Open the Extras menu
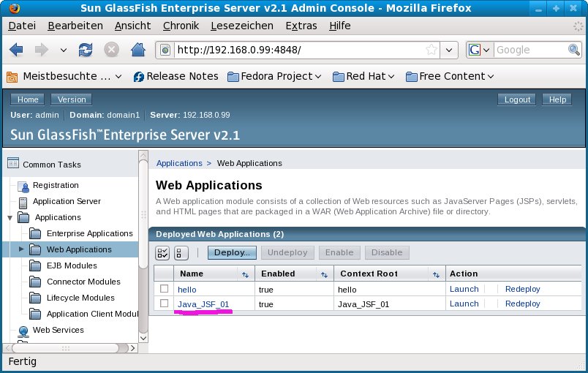Viewport: 588px width, 373px height. pyautogui.click(x=301, y=25)
